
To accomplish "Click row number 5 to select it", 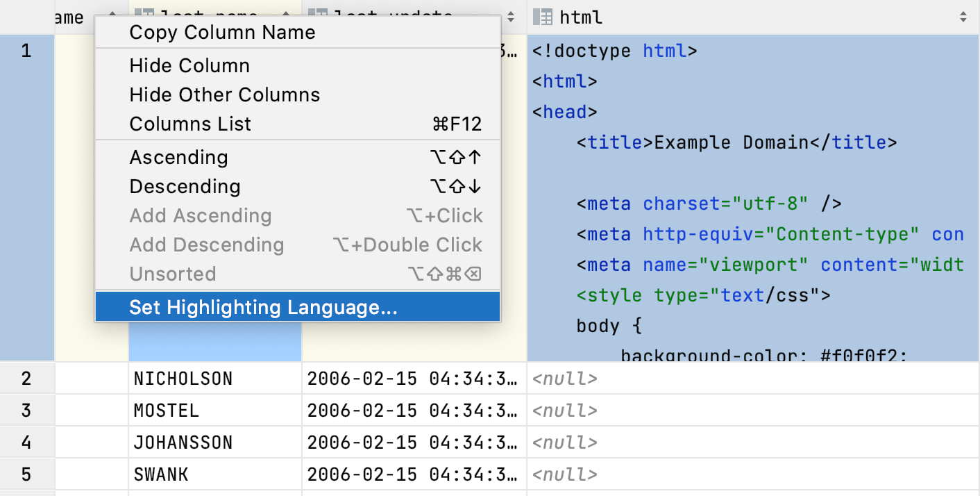I will tap(26, 474).
